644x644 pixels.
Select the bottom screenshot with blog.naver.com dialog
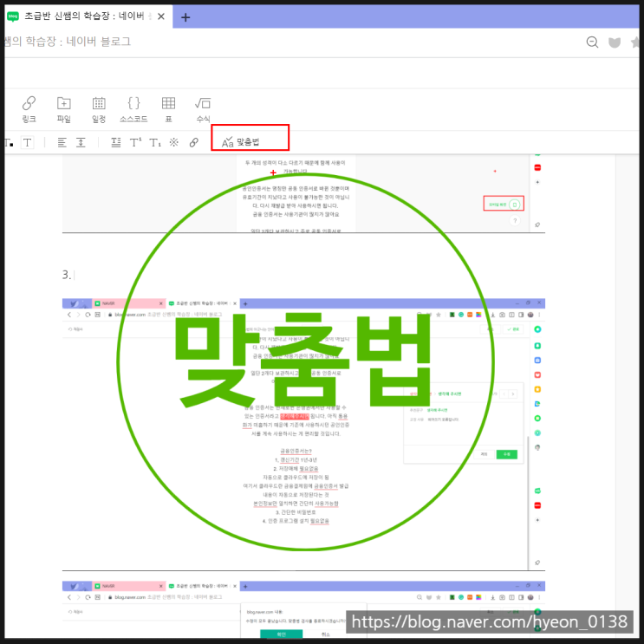coord(303,609)
